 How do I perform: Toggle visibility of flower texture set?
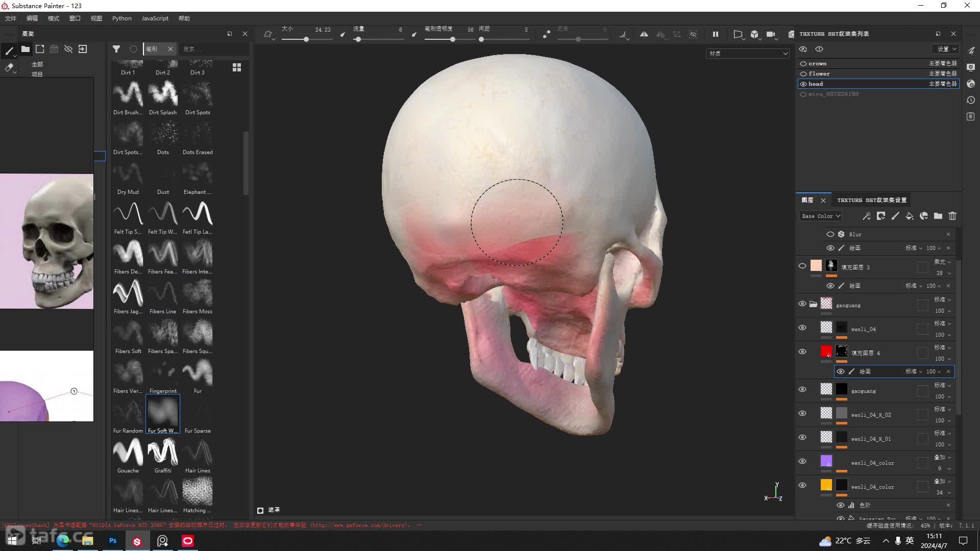803,74
